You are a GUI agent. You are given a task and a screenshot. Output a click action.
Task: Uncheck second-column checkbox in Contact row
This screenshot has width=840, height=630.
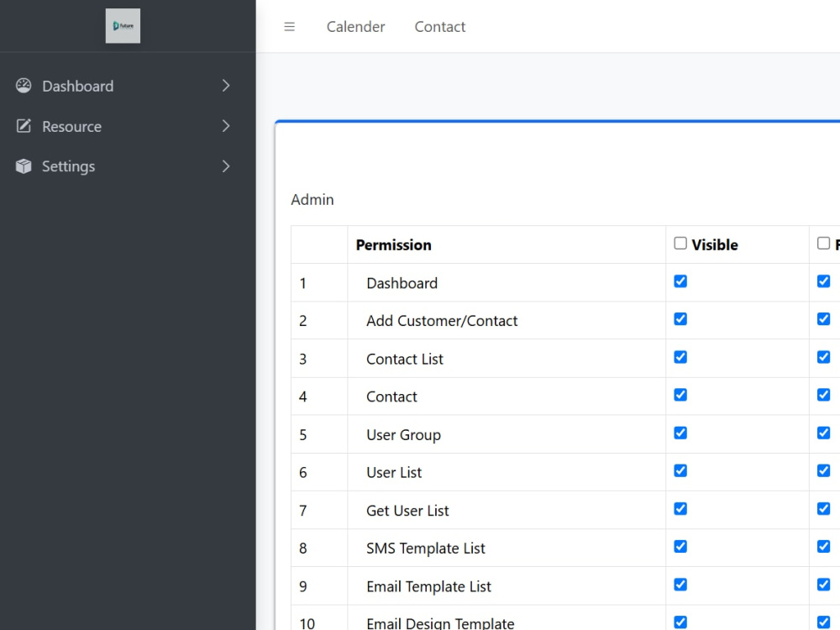point(823,395)
